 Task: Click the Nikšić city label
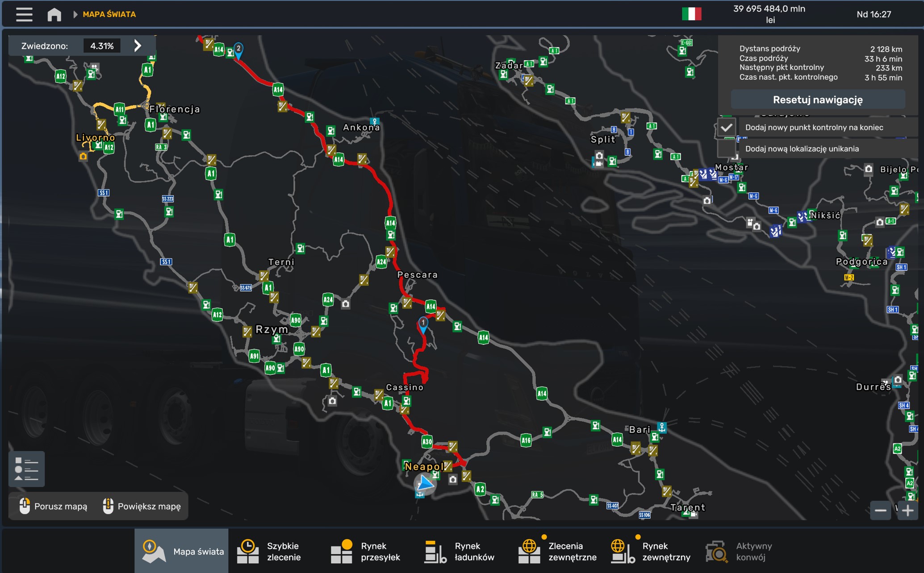point(825,215)
